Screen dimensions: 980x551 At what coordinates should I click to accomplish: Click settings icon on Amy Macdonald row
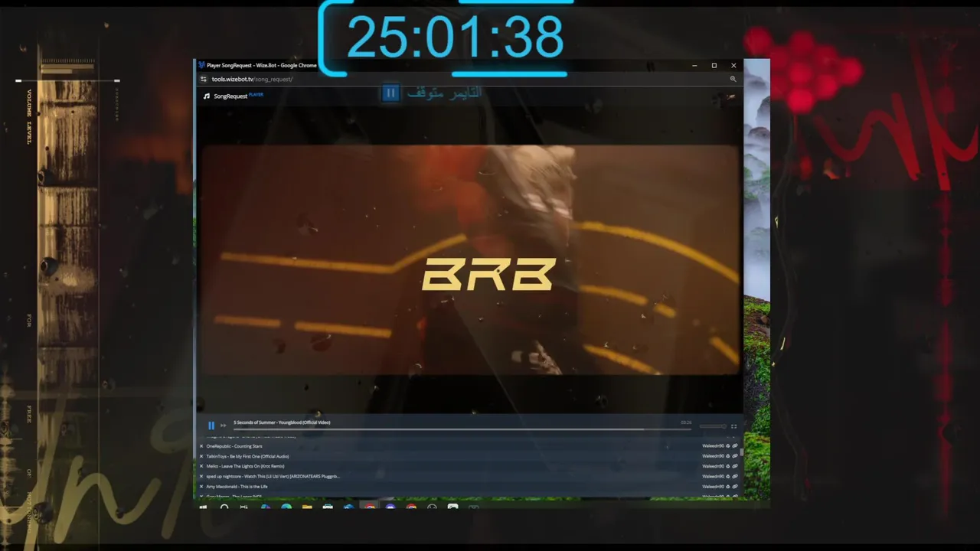(x=728, y=486)
